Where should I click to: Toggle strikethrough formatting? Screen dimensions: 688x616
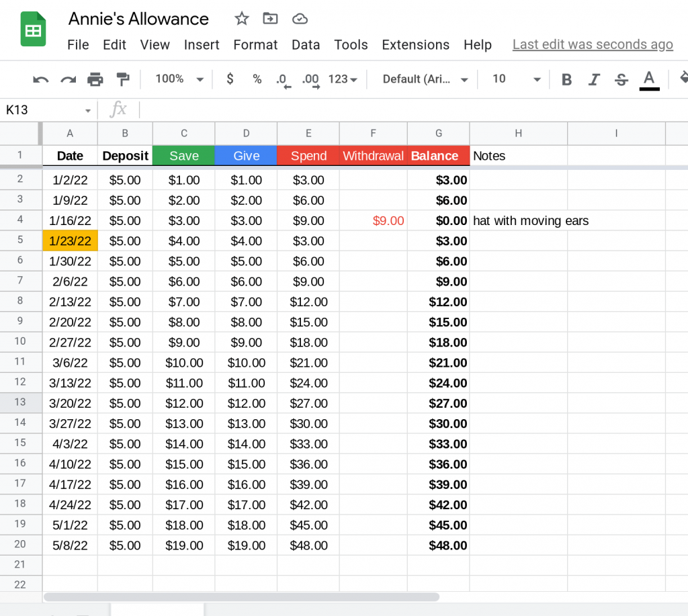pyautogui.click(x=621, y=79)
